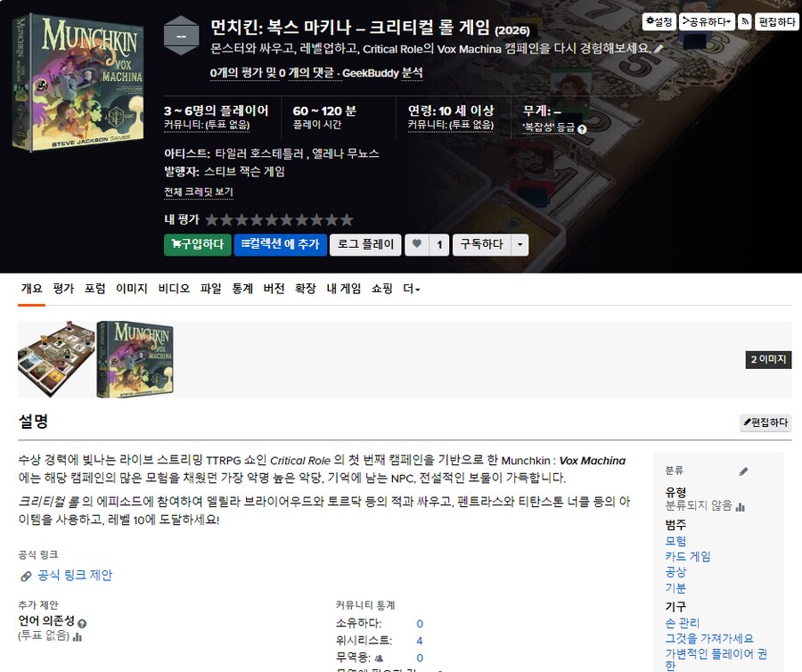The width and height of the screenshot is (802, 672).
Task: Switch to the 포럼 tab
Action: (96, 289)
